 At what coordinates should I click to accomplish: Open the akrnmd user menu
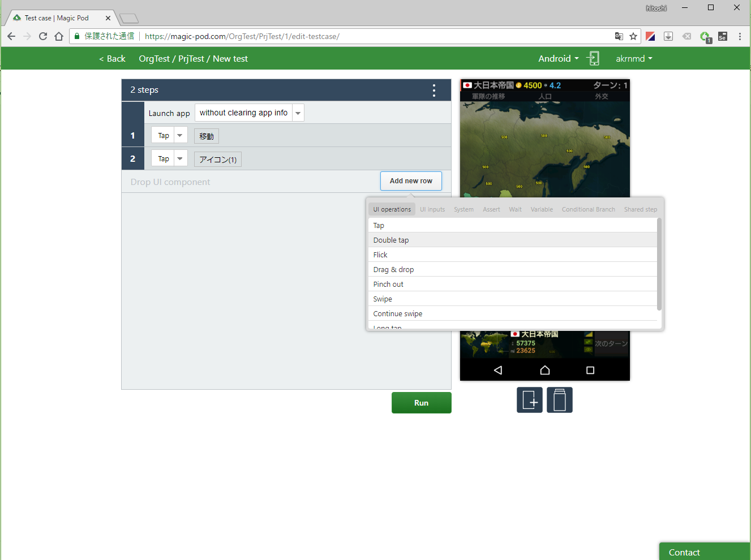[634, 58]
